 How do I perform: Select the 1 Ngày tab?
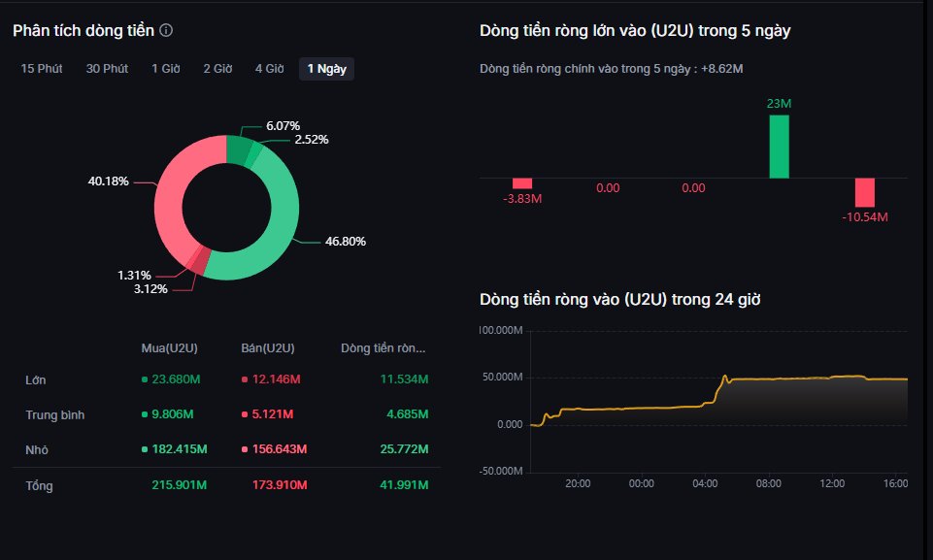[326, 69]
